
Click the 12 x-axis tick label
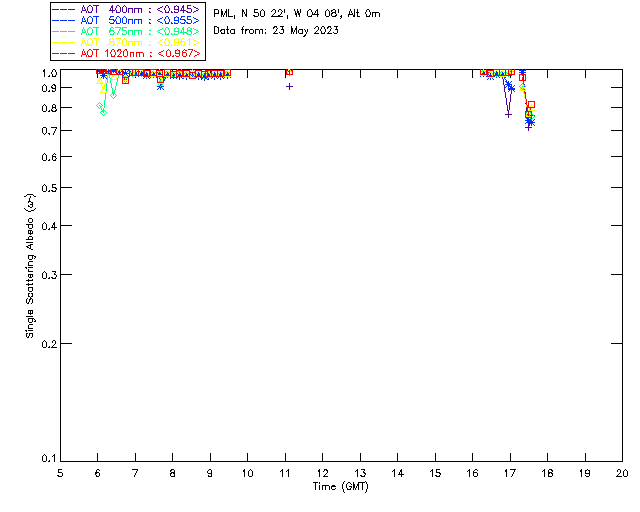(x=322, y=473)
